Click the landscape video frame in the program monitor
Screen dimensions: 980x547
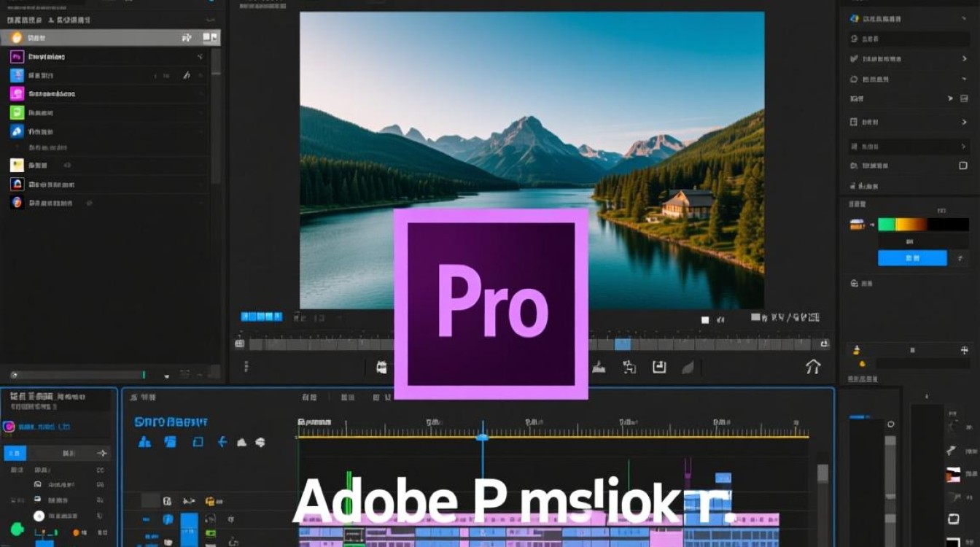coord(532,160)
